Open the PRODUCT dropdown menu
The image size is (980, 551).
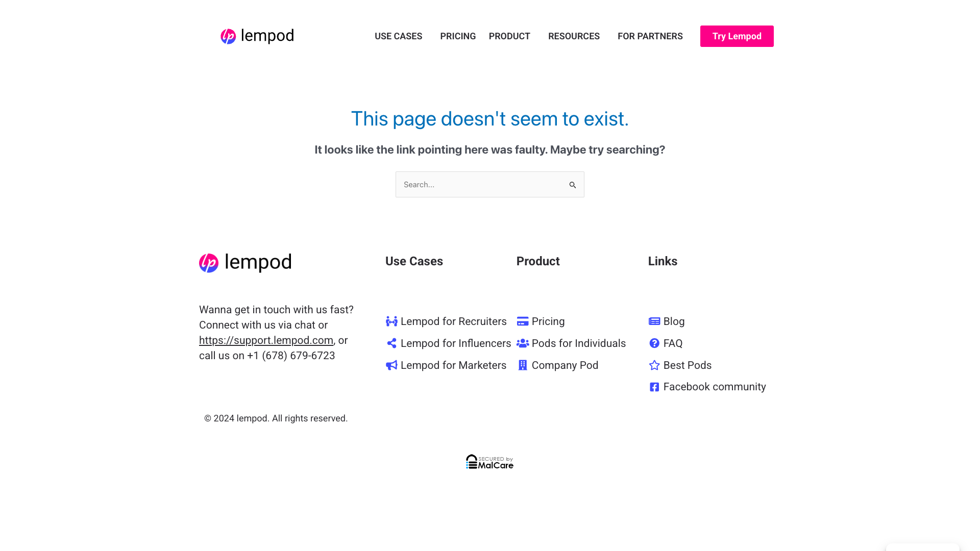[509, 36]
